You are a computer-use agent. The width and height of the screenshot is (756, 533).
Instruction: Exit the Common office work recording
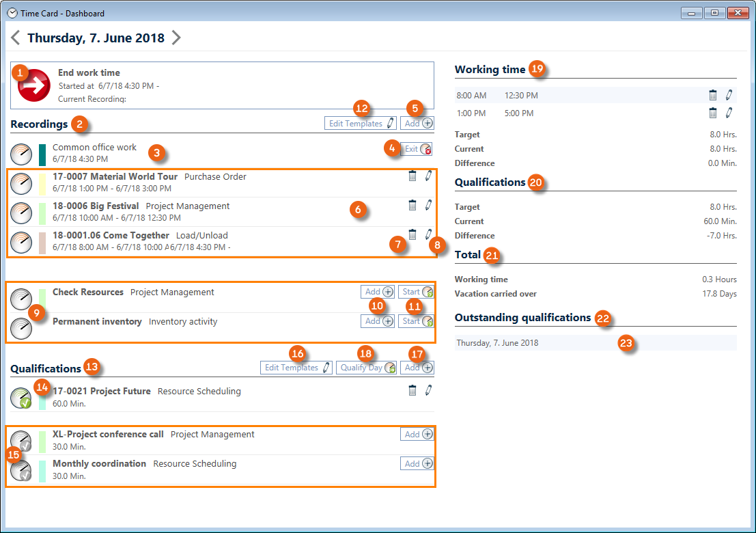click(417, 149)
